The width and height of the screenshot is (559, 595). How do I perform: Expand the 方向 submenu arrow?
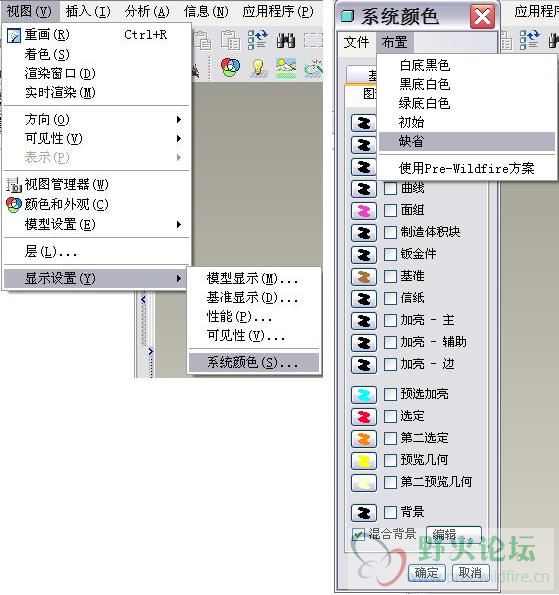[x=179, y=120]
